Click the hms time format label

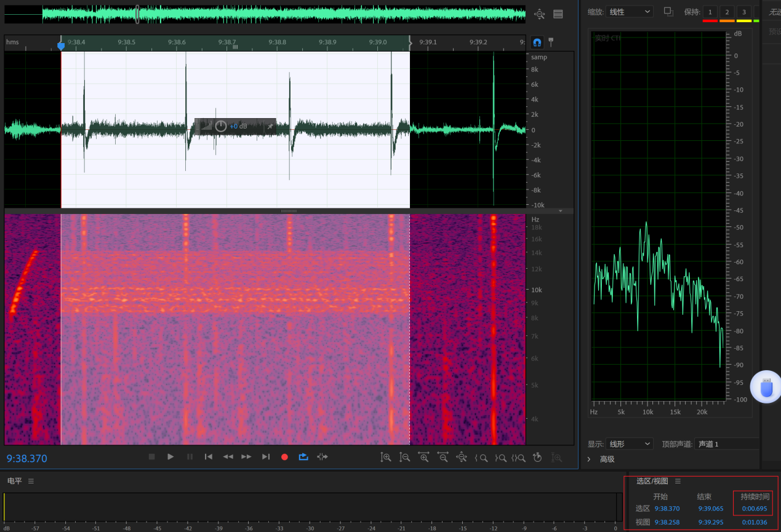click(12, 42)
